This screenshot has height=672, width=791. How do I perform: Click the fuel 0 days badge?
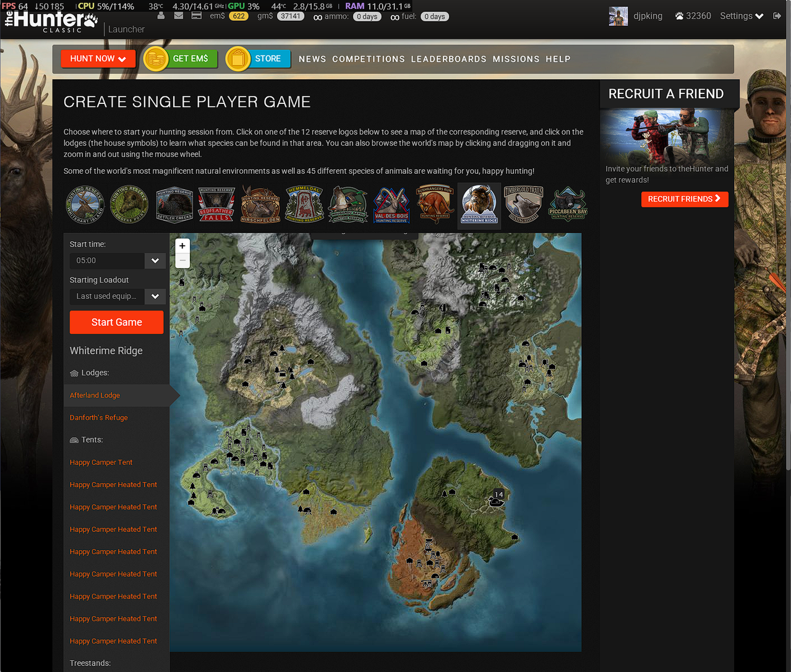(435, 17)
